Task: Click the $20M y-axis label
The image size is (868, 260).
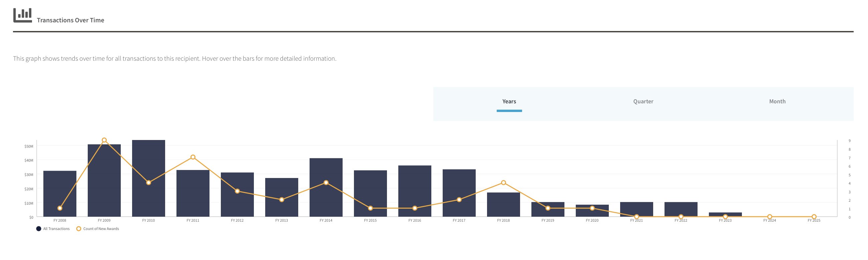Action: coord(29,189)
